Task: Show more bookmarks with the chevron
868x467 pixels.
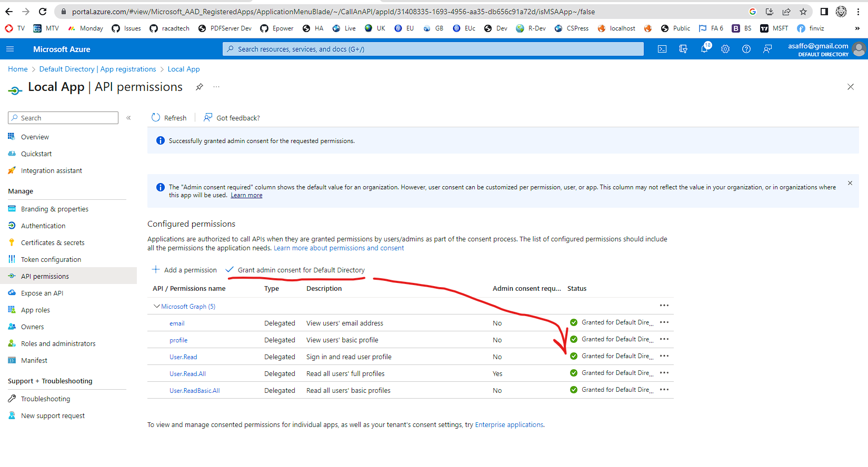Action: (x=857, y=28)
